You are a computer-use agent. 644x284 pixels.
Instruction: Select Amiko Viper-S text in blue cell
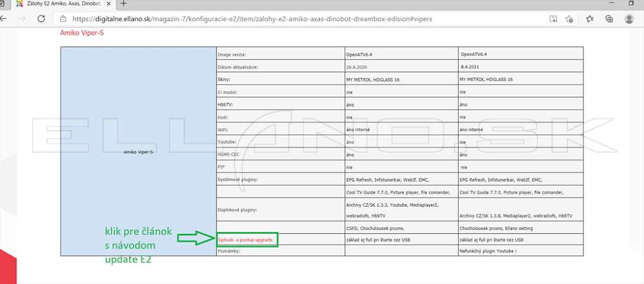[x=138, y=152]
